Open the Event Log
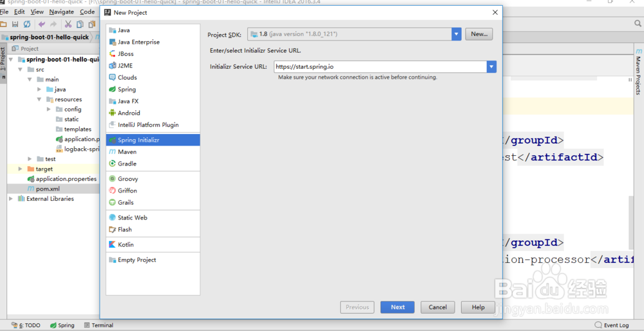 coord(612,325)
